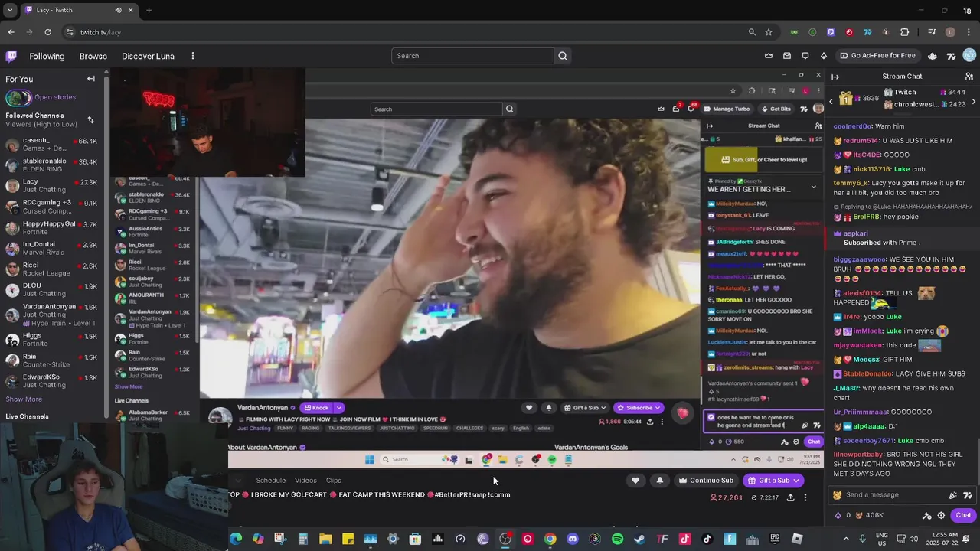980x551 pixels.
Task: Open the Twitch home logo
Action: (x=11, y=56)
